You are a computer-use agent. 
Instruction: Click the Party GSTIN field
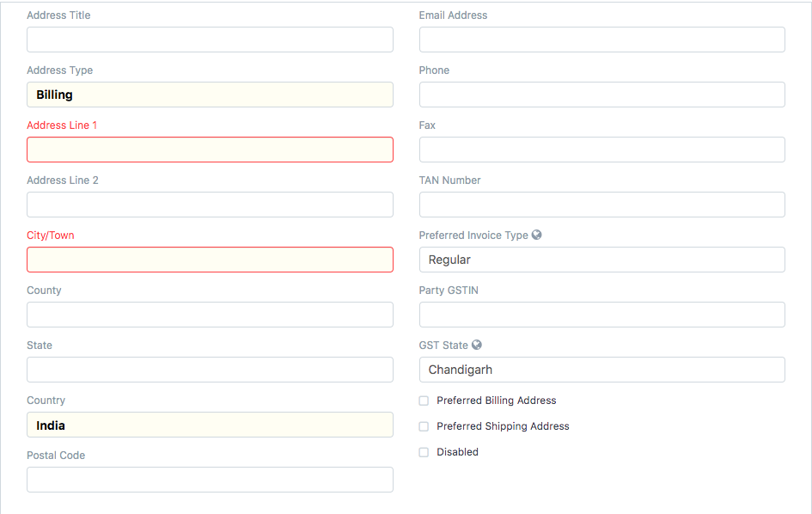point(601,315)
